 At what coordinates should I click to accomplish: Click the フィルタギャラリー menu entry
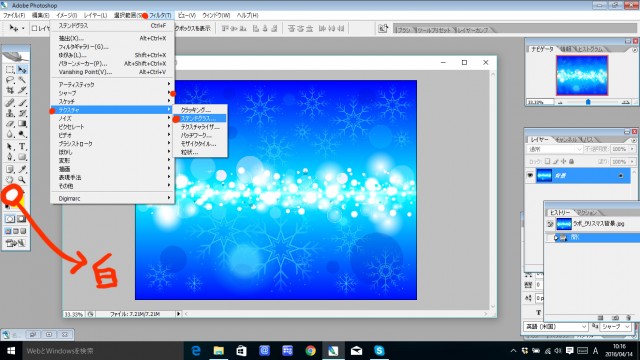coord(83,47)
